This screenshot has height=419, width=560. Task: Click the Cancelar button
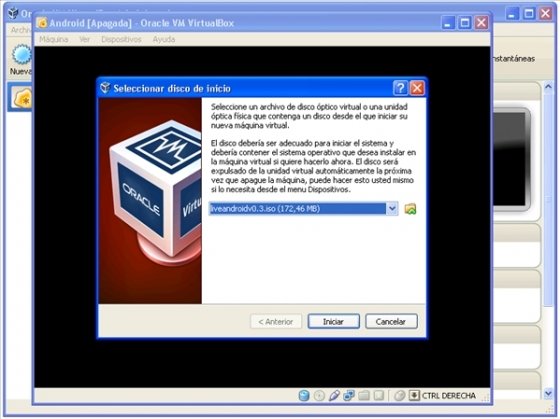[391, 321]
